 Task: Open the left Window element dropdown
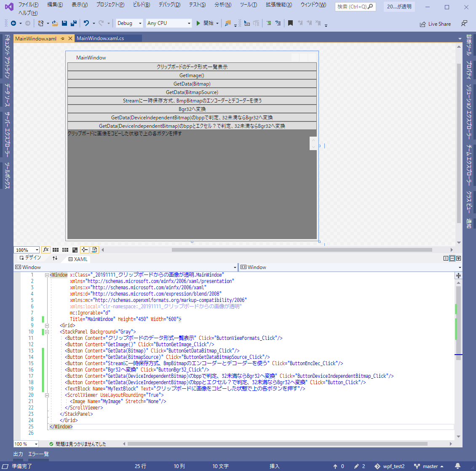tap(235, 267)
